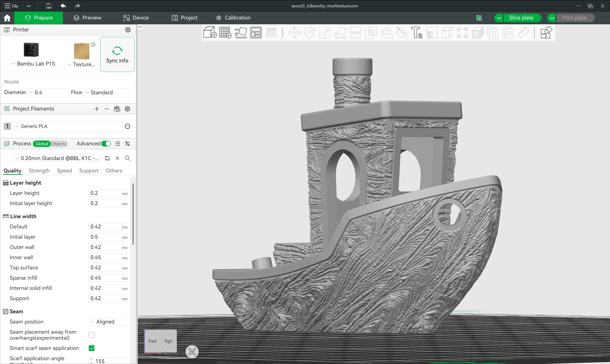Switch to the Calibration tab
Viewport: 610px width, 364px height.
(x=233, y=18)
